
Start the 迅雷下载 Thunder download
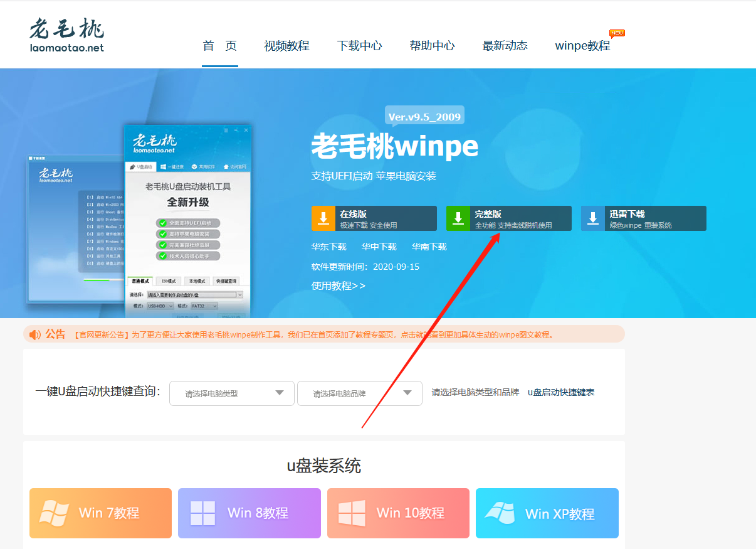coord(644,218)
